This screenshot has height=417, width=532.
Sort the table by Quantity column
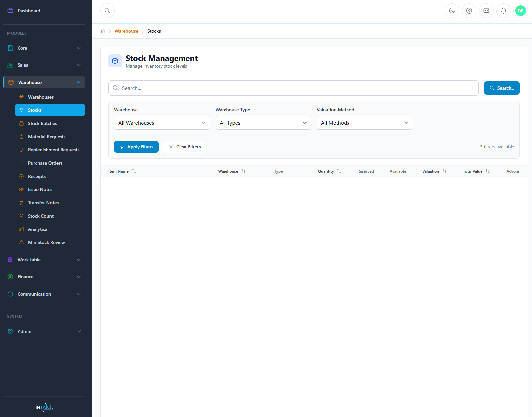point(339,171)
